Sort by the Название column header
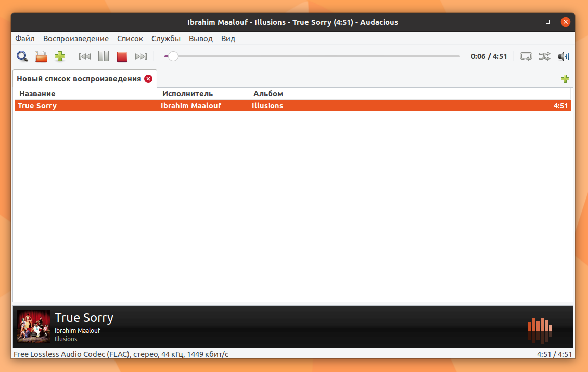This screenshot has height=372, width=588. click(86, 93)
